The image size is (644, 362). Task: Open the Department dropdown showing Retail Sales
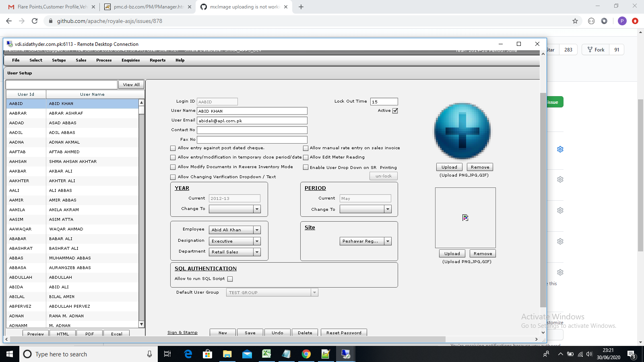click(x=257, y=252)
